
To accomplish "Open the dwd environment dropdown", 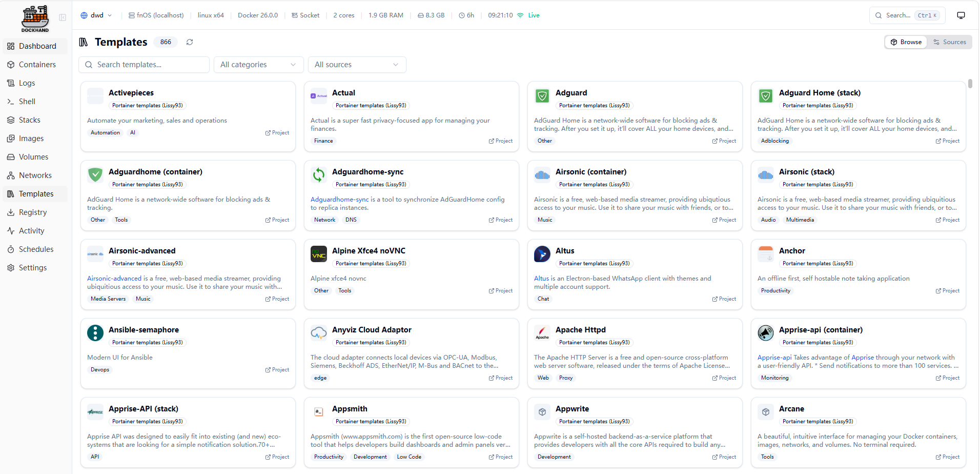I will 96,15.
